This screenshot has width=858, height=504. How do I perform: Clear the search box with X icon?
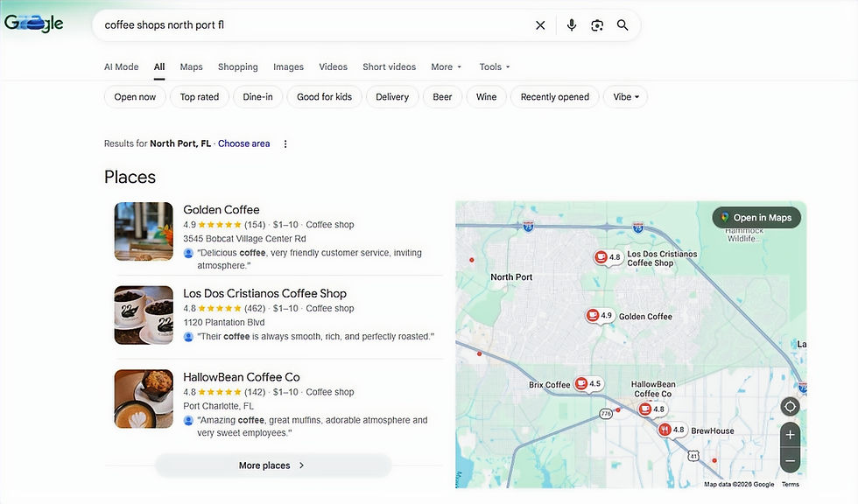(x=540, y=25)
